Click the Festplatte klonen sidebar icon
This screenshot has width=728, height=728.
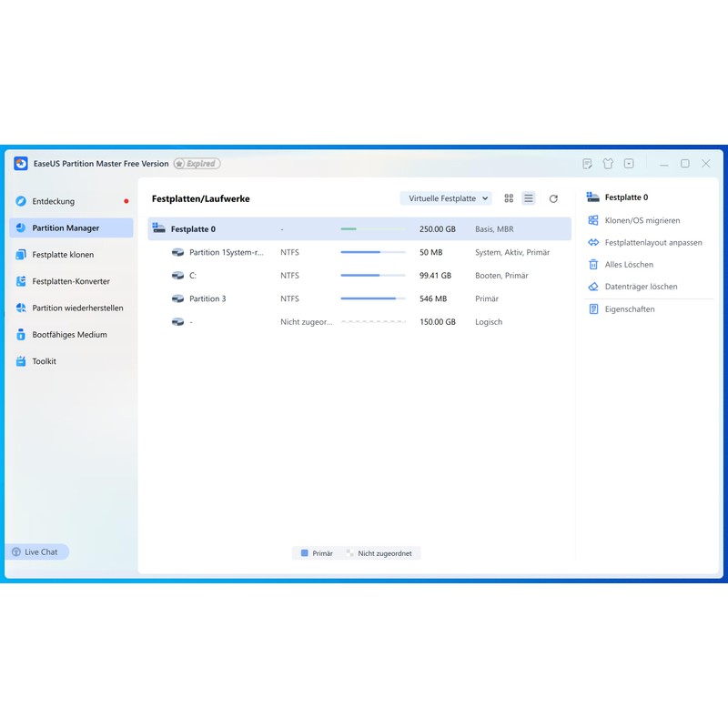(x=21, y=255)
